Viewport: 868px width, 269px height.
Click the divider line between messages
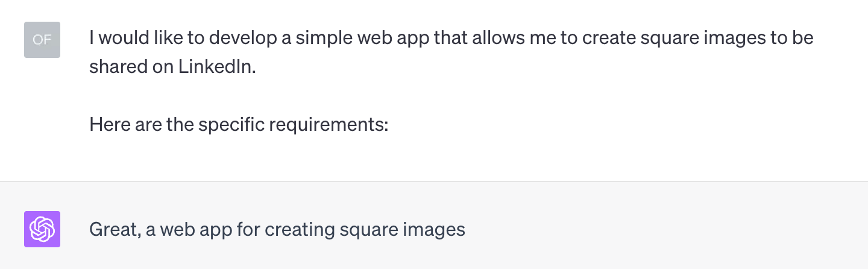(434, 181)
